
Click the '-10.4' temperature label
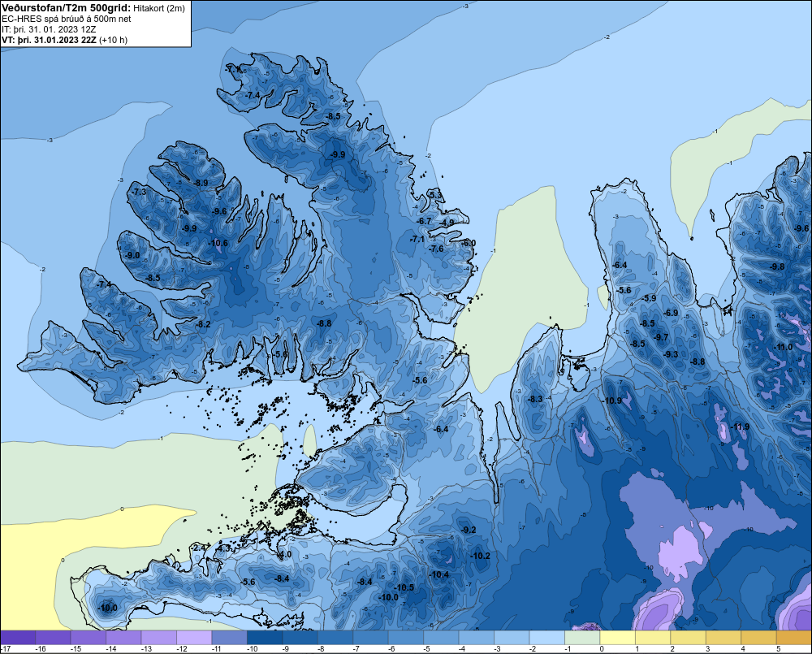tap(439, 574)
